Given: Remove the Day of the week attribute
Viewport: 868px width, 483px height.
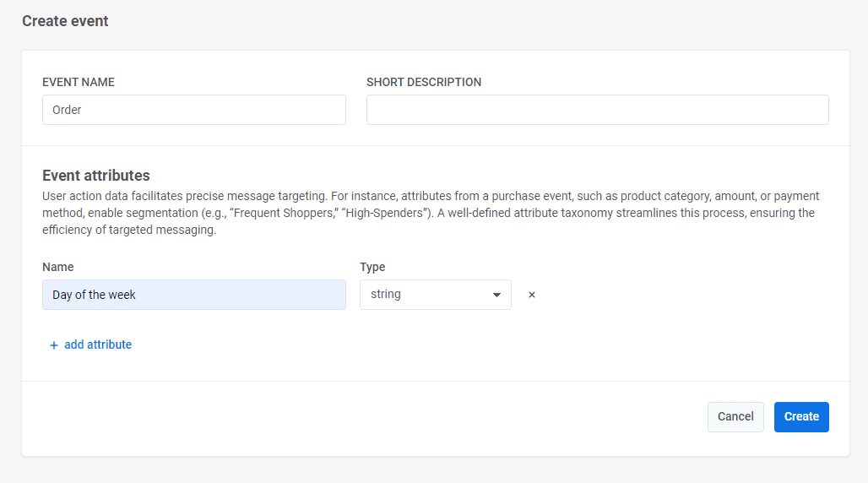Looking at the screenshot, I should 532,296.
